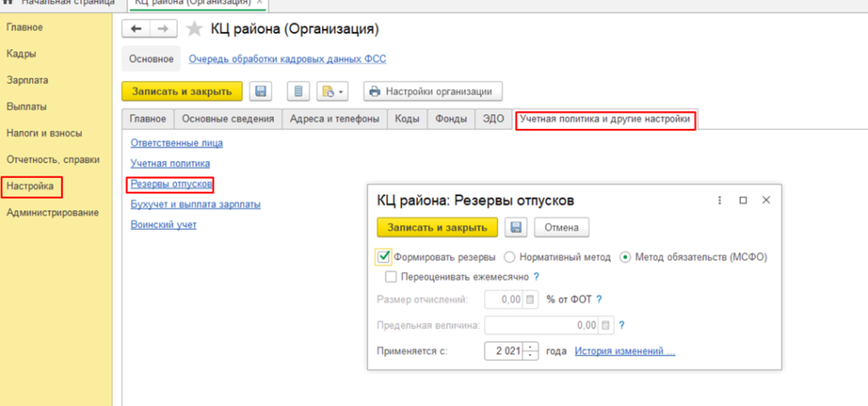Add organization to favorites with star icon
The width and height of the screenshot is (868, 406).
click(195, 30)
